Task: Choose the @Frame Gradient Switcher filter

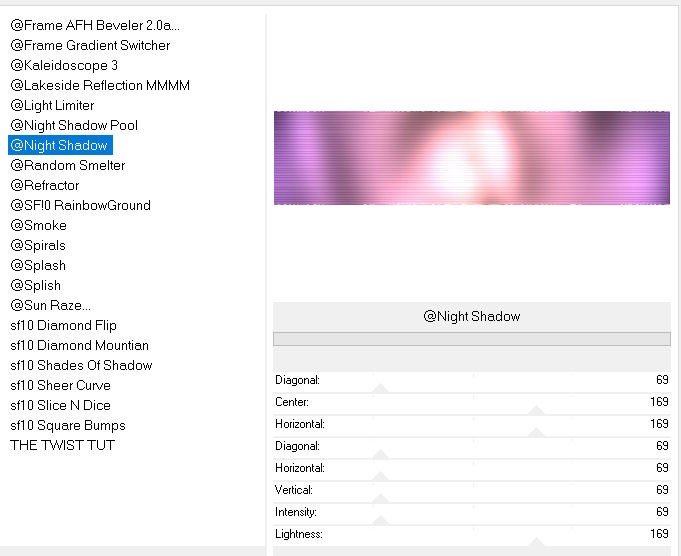Action: [90, 45]
